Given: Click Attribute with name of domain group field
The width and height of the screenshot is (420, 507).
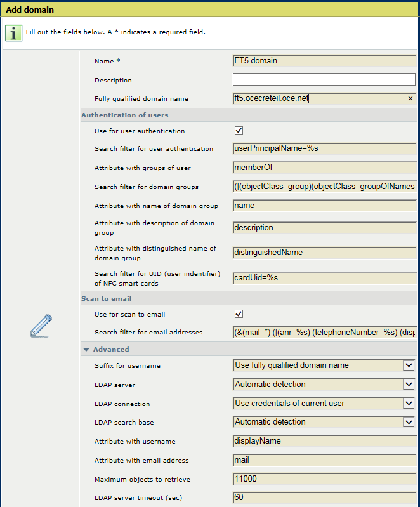Looking at the screenshot, I should [325, 206].
